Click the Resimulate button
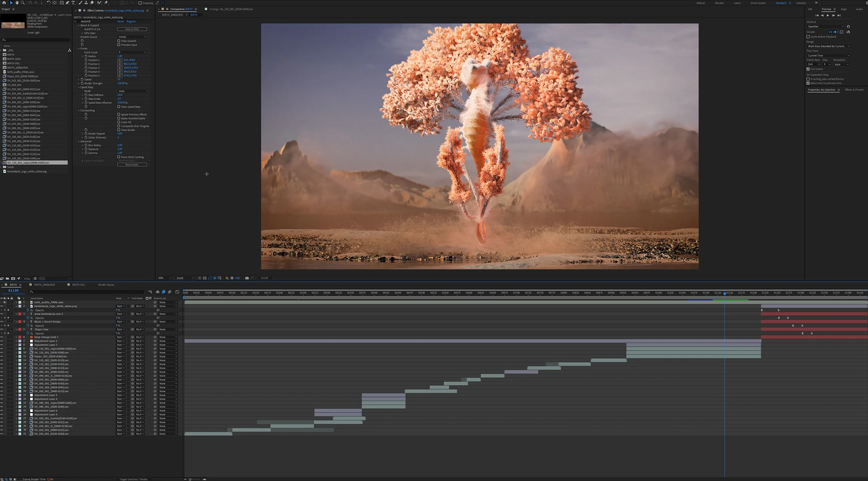Viewport: 868px width, 481px height. [x=132, y=165]
